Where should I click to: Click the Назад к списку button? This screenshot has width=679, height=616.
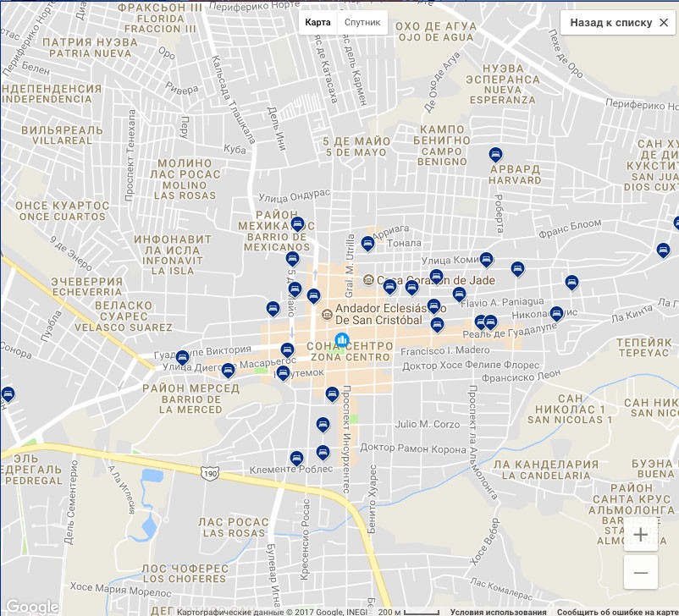(618, 23)
